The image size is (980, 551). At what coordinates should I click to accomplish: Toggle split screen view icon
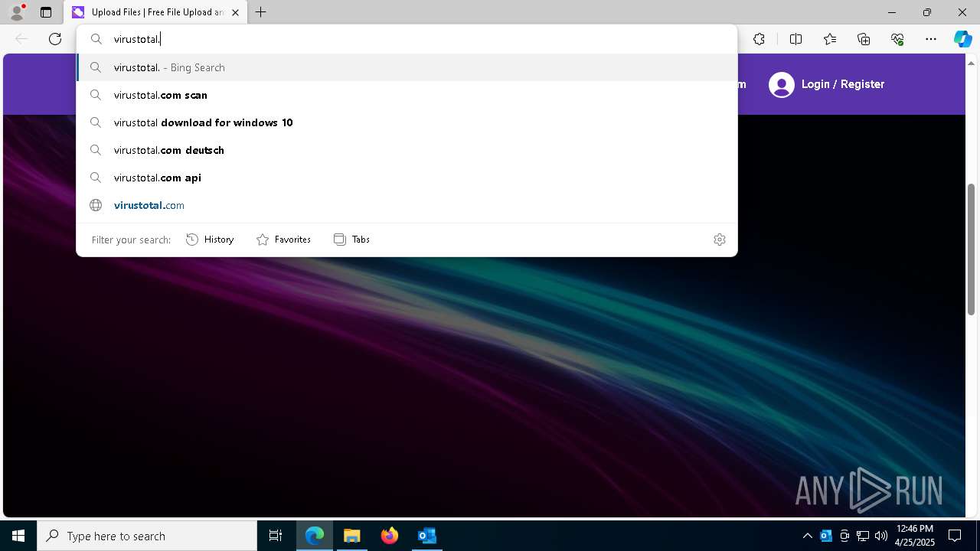(795, 39)
